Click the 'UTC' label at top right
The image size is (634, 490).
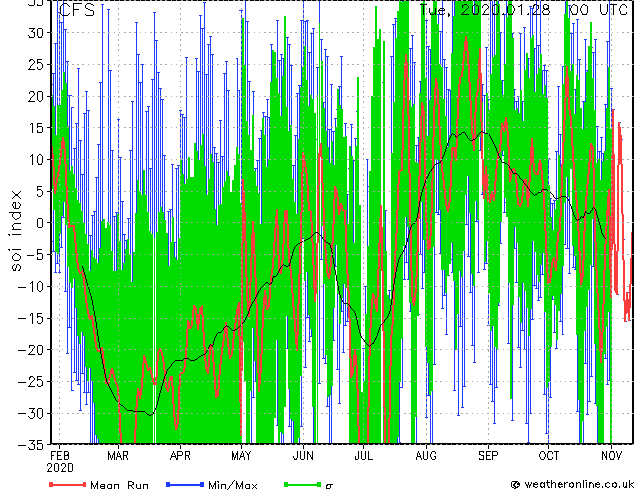point(613,9)
